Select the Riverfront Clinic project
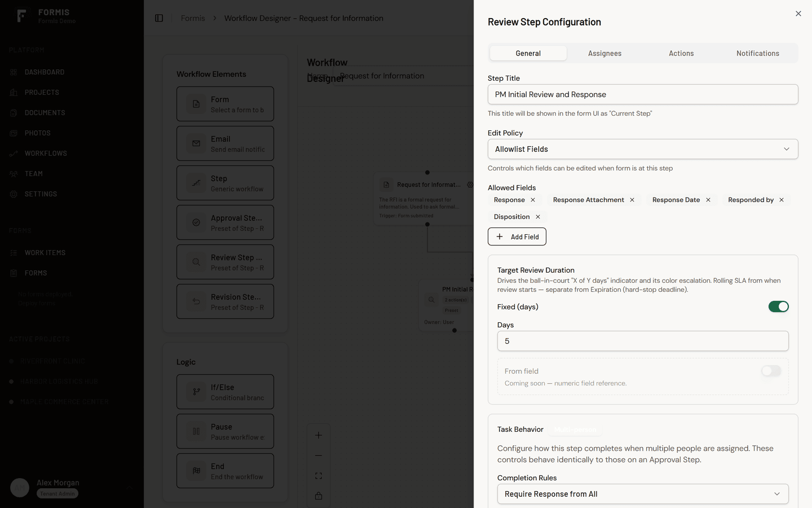Viewport: 812px width, 508px height. click(x=52, y=361)
